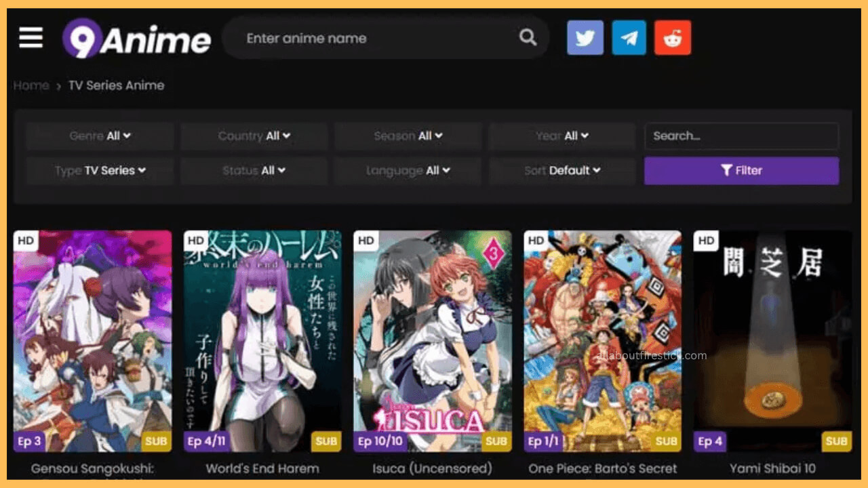Viewport: 868px width, 488px height.
Task: Click the filter funnel icon
Action: tap(727, 170)
